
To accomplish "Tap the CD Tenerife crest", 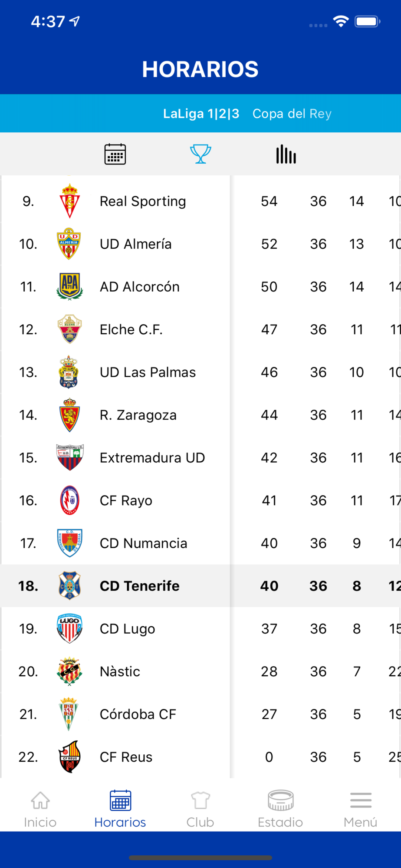I will [69, 585].
